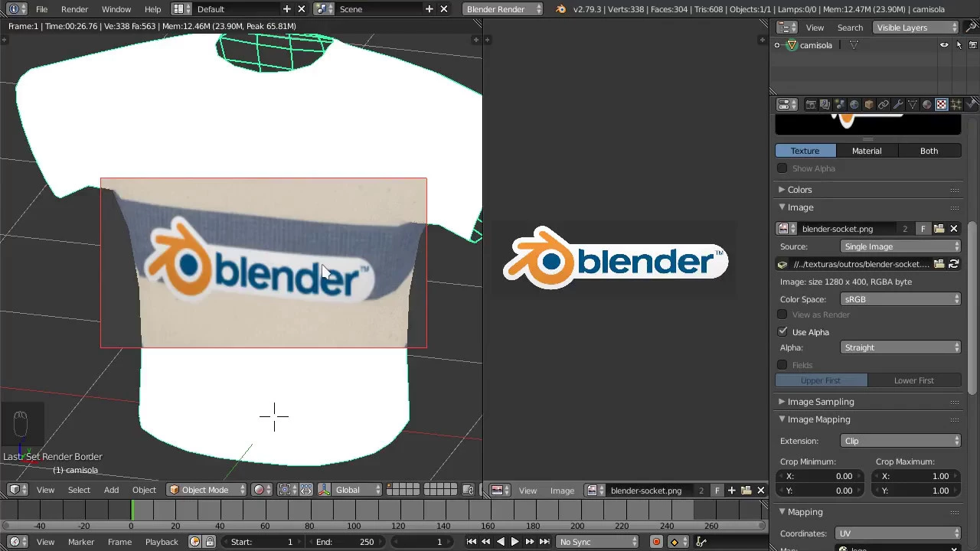Viewport: 980px width, 551px height.
Task: Open the Extension dropdown showing Clip
Action: pyautogui.click(x=900, y=441)
